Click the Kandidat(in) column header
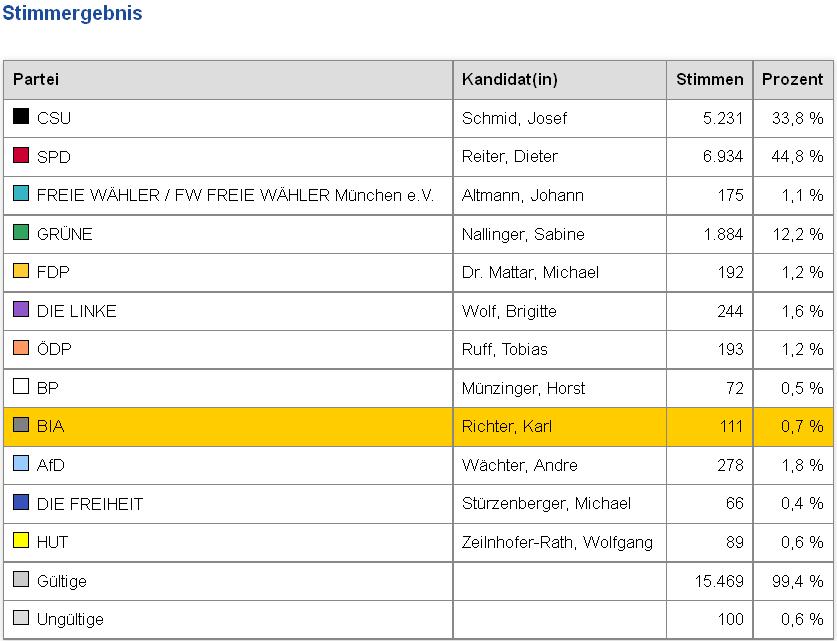 point(509,79)
